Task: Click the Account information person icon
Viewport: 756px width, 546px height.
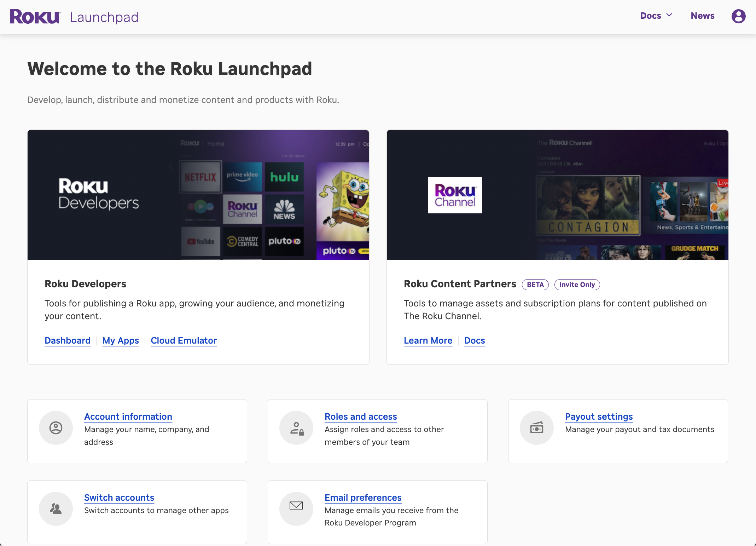Action: click(x=56, y=428)
